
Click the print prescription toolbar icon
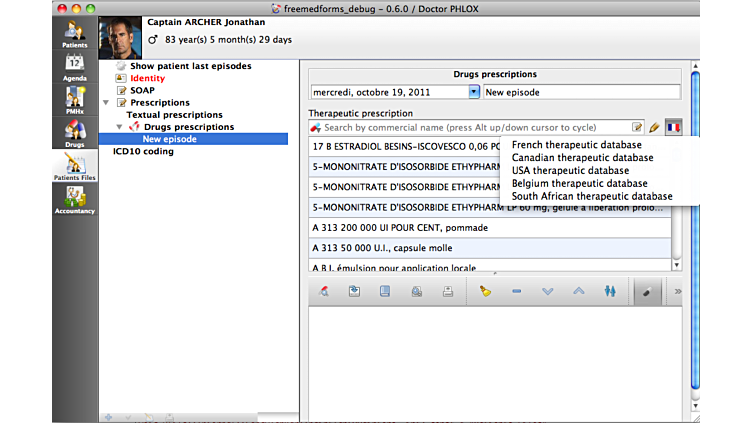click(448, 291)
